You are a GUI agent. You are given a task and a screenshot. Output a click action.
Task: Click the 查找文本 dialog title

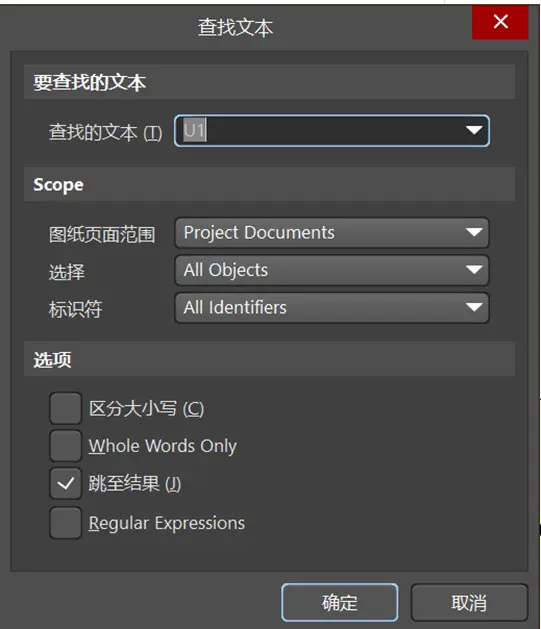coord(235,28)
